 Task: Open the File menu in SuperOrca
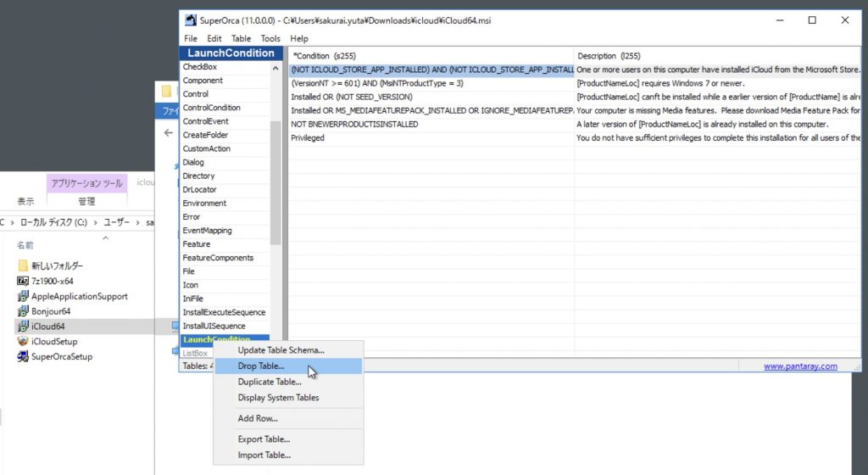[191, 39]
